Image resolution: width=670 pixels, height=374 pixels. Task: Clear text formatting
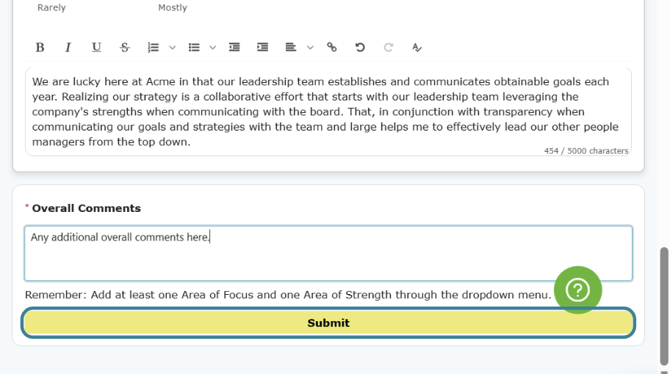coord(417,47)
